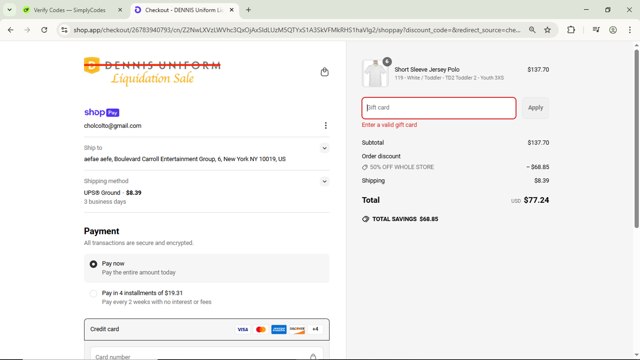Open the Extensions puzzle icon

coord(571,30)
